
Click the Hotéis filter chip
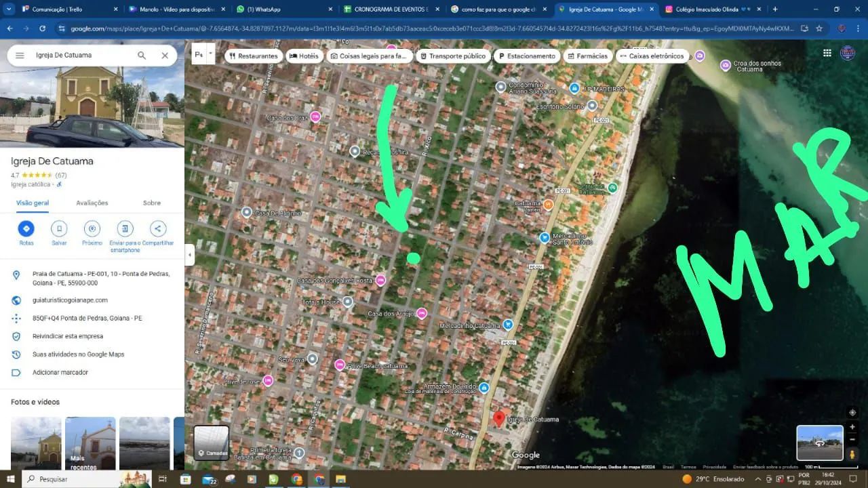pos(303,56)
